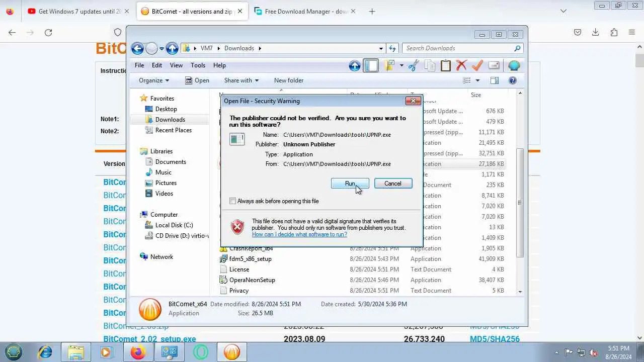Viewport: 644px width, 362px height.
Task: Click the blue Up folder arrow by address bar
Action: (172, 48)
